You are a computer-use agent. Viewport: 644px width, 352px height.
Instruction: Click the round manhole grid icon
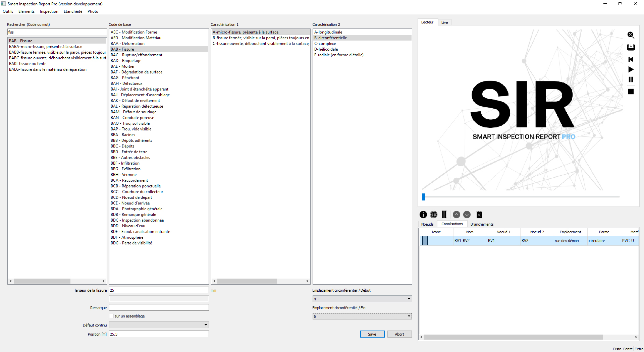tap(434, 215)
